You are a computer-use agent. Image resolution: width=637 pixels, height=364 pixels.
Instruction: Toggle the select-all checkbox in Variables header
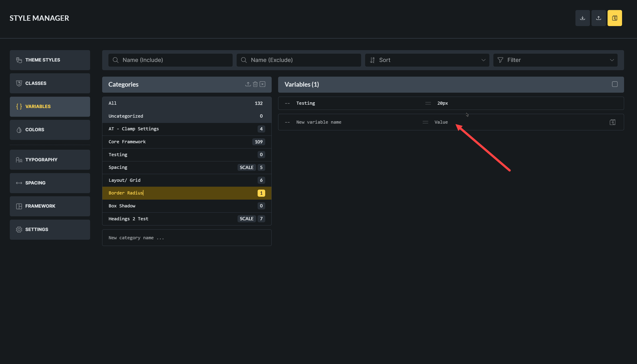[614, 84]
